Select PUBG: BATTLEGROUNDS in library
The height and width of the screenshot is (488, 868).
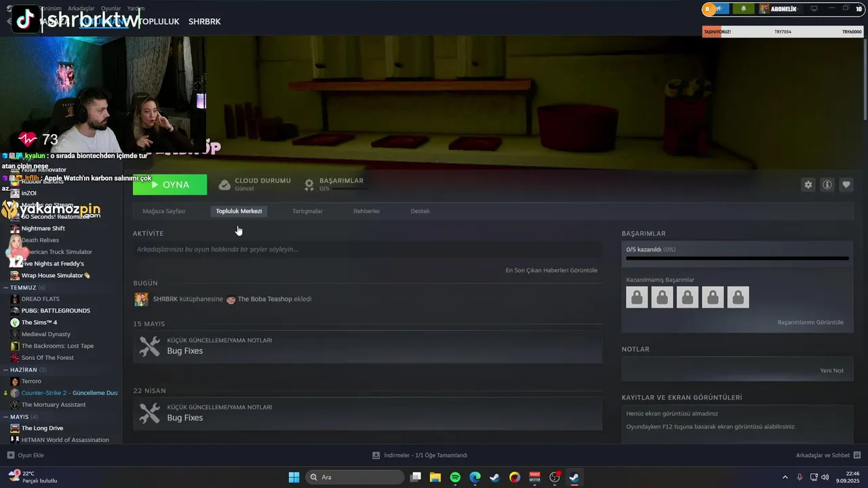(x=56, y=310)
